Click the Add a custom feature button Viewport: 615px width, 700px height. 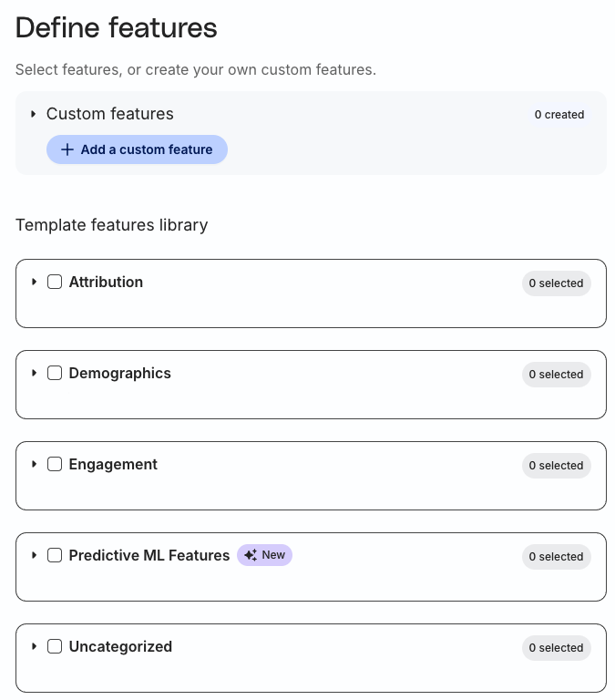pyautogui.click(x=137, y=149)
